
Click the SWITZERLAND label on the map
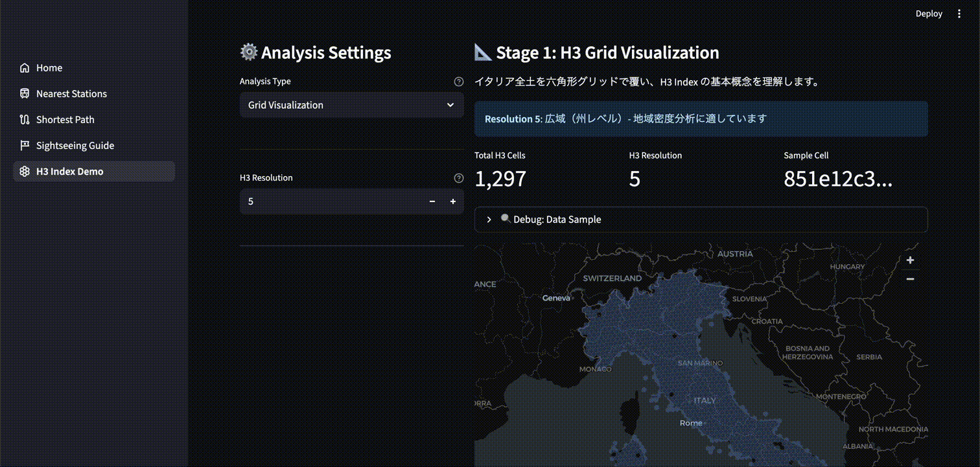click(x=612, y=278)
